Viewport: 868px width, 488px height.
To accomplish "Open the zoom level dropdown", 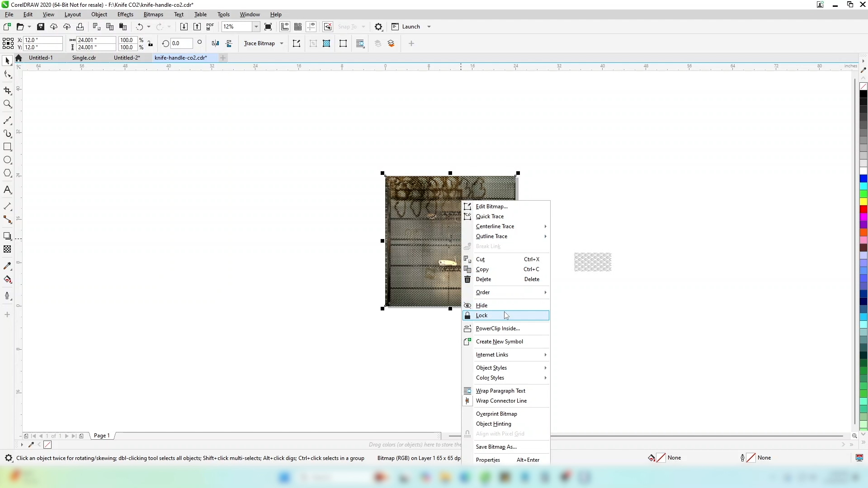I will [x=256, y=27].
